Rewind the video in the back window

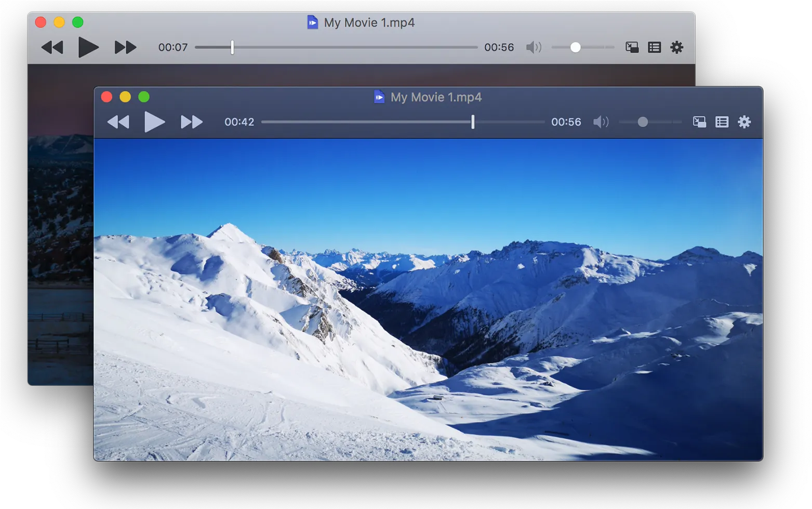[x=52, y=47]
